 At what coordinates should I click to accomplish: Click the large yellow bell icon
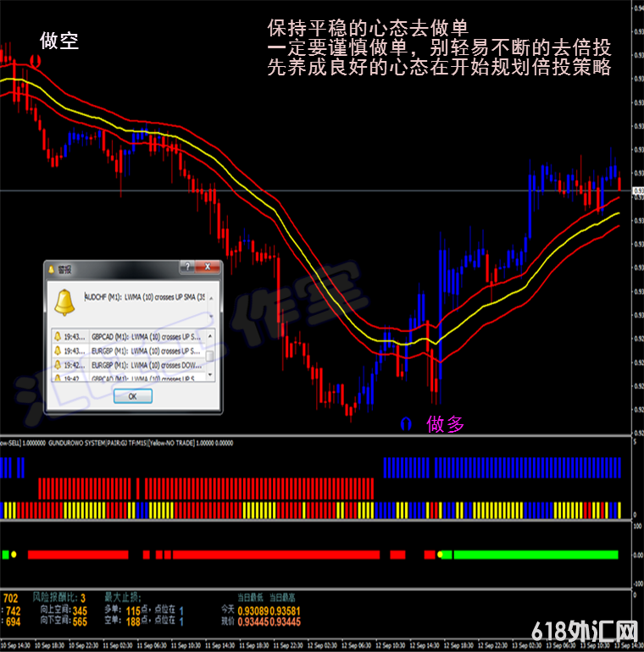(65, 301)
